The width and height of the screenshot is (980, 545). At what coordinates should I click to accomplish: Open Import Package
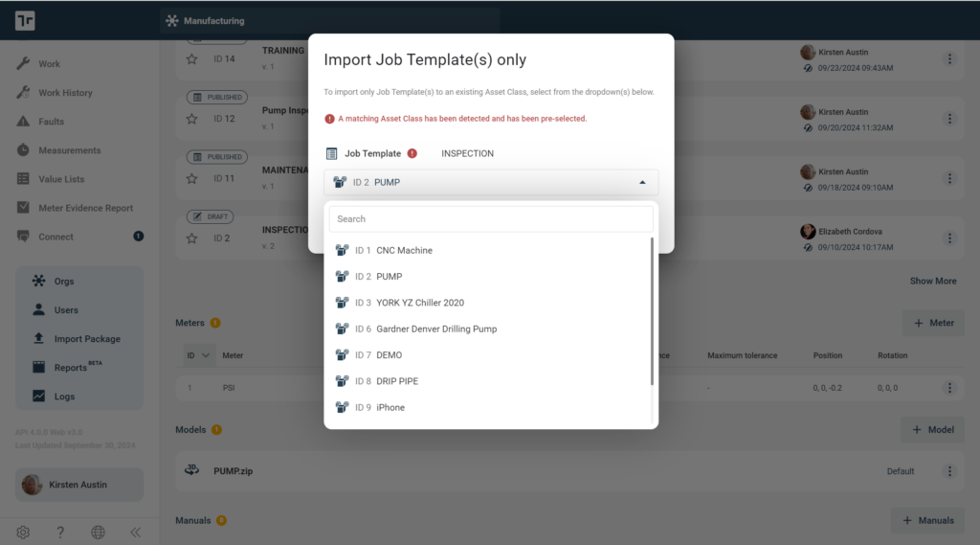[87, 338]
